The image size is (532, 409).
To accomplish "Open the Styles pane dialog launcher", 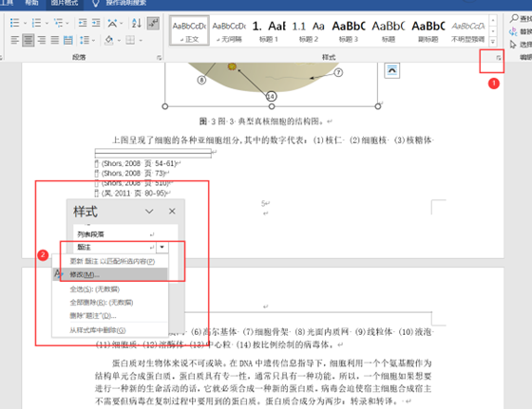I will tap(499, 58).
